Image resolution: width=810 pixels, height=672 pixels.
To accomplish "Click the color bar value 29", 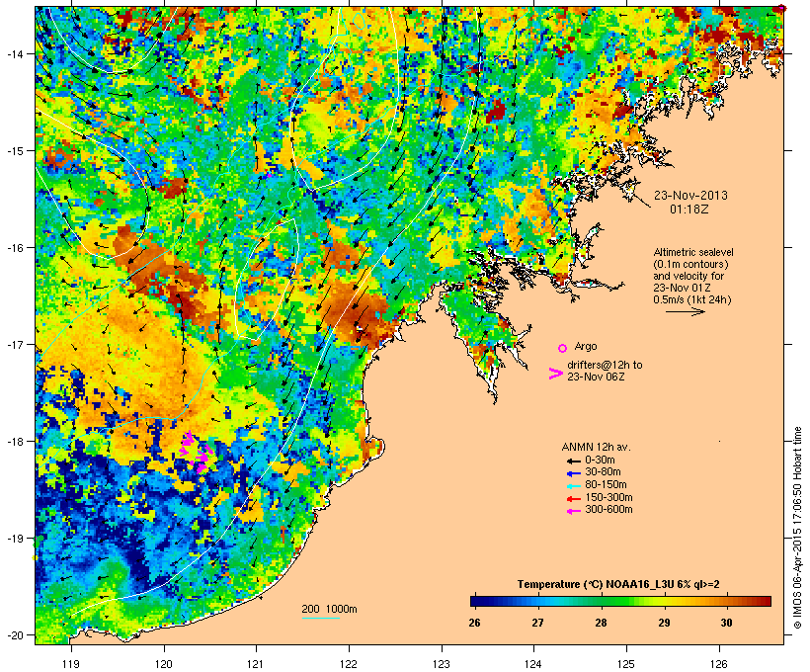I will [665, 623].
